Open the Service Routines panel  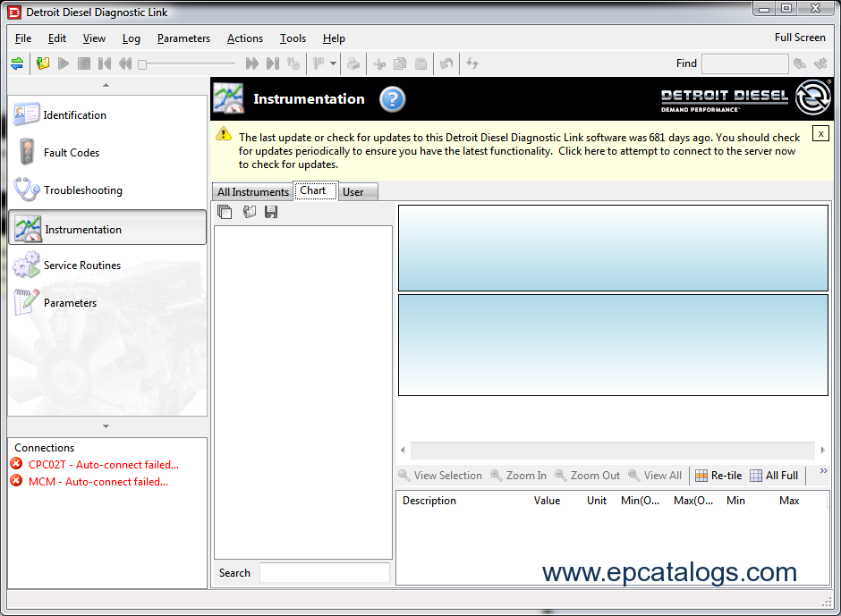click(x=107, y=266)
